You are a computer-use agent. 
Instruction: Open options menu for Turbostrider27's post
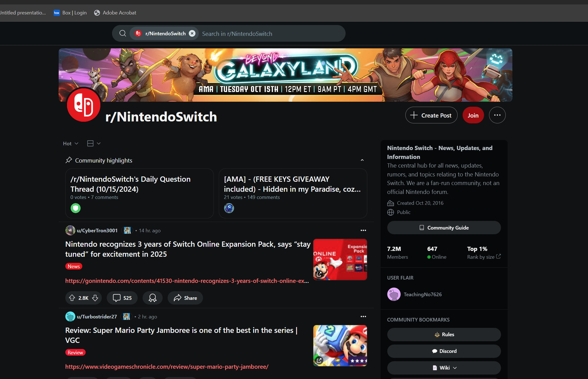pos(363,317)
